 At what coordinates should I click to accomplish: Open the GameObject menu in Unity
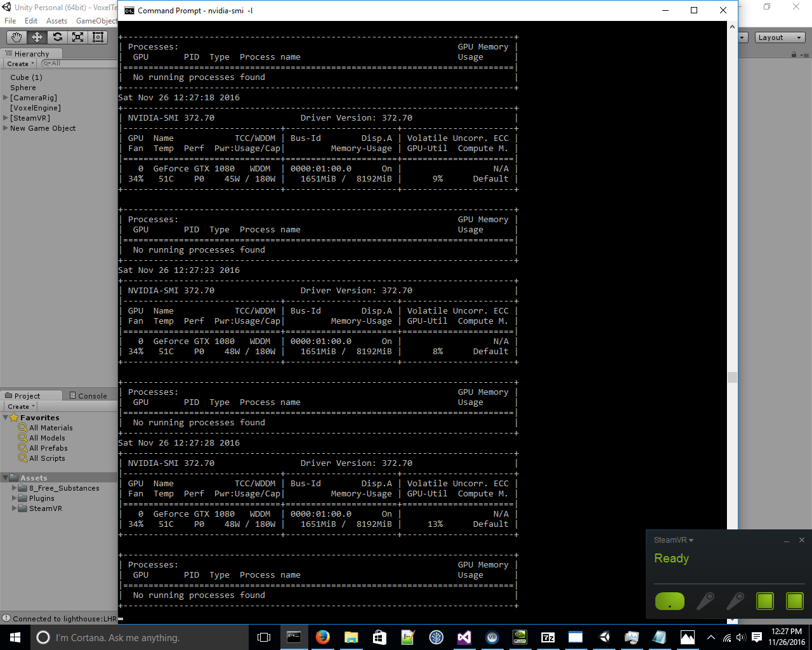tap(96, 21)
